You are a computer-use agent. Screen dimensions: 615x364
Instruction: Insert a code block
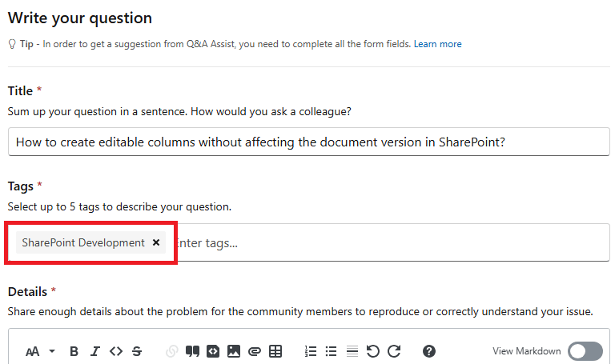(213, 351)
